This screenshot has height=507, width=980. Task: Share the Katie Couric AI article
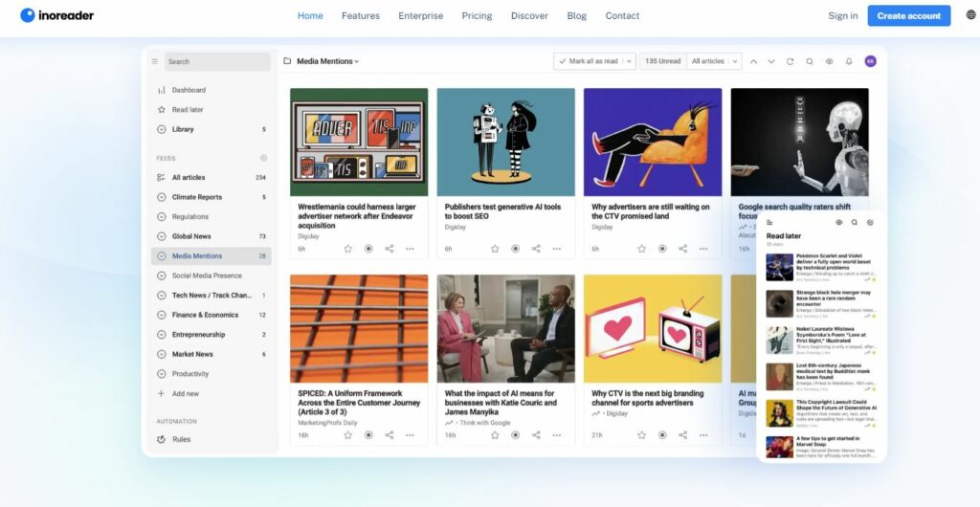point(536,435)
